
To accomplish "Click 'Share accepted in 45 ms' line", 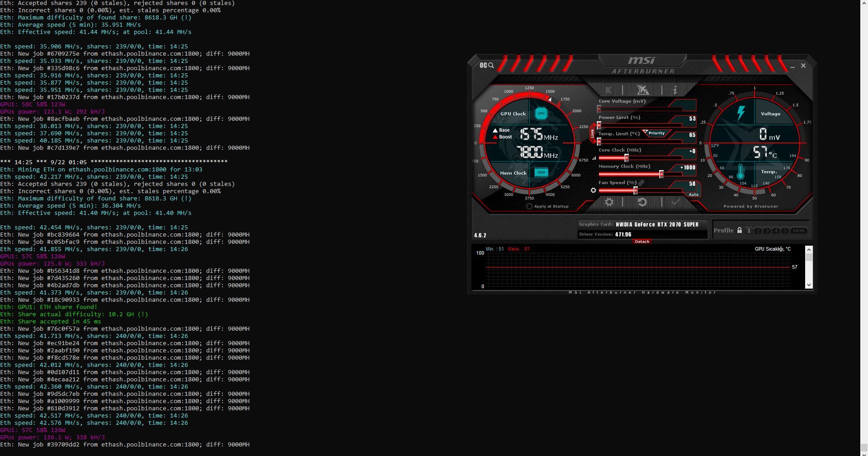I will (51, 322).
